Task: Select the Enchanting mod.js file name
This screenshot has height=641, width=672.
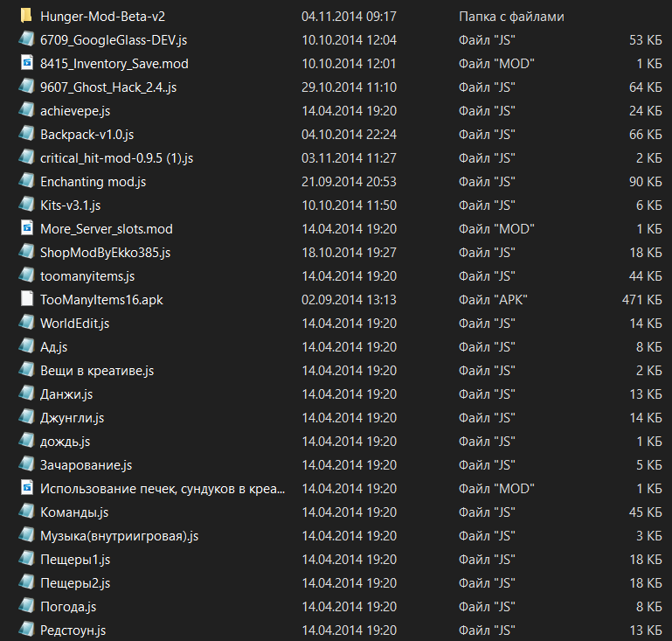Action: pyautogui.click(x=93, y=181)
